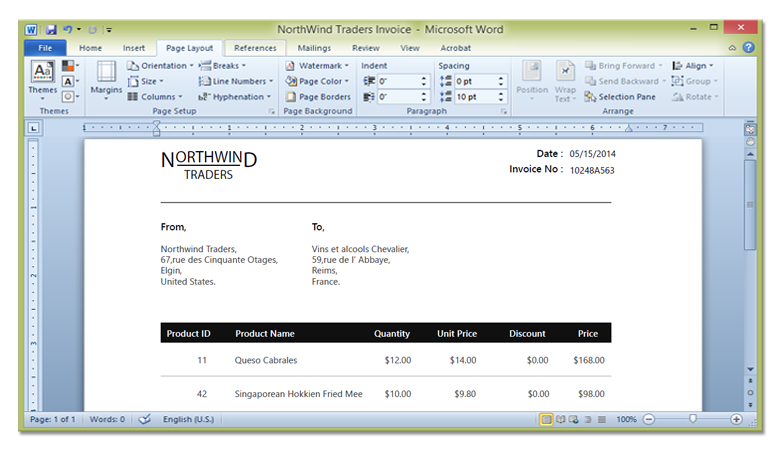This screenshot has width=780, height=451.
Task: Switch to the Mailings tab
Action: click(314, 48)
